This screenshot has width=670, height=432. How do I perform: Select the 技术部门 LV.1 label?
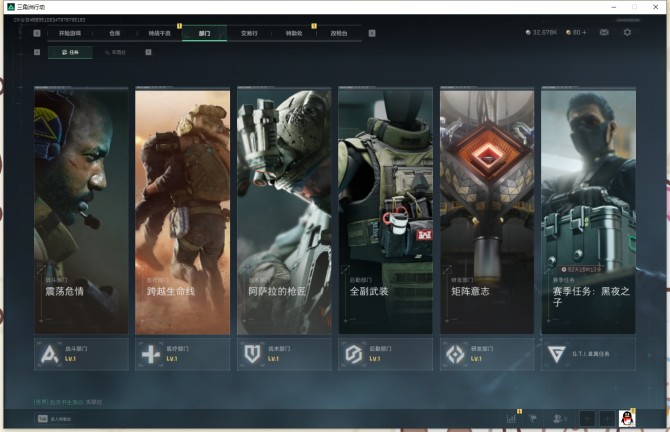pos(273,359)
